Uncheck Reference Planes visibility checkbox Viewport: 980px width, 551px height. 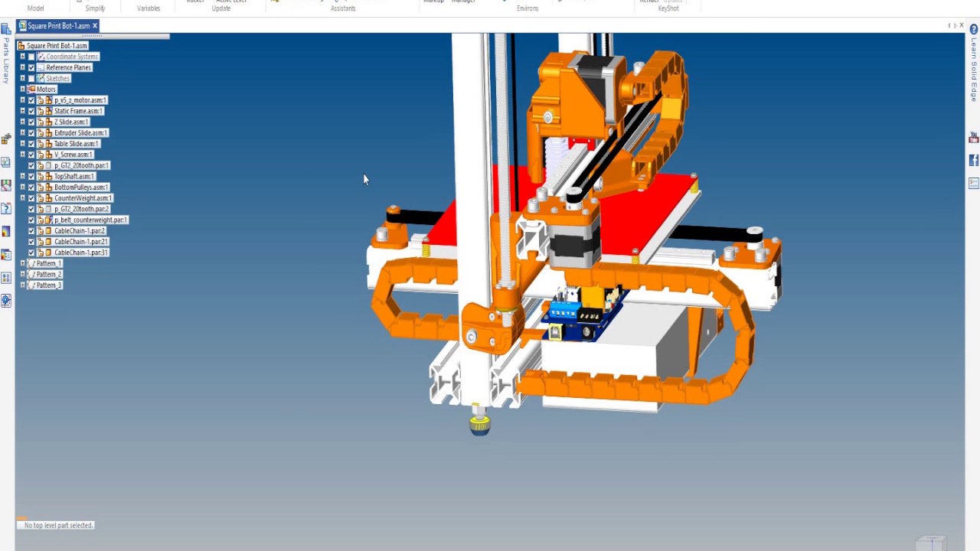click(x=31, y=67)
